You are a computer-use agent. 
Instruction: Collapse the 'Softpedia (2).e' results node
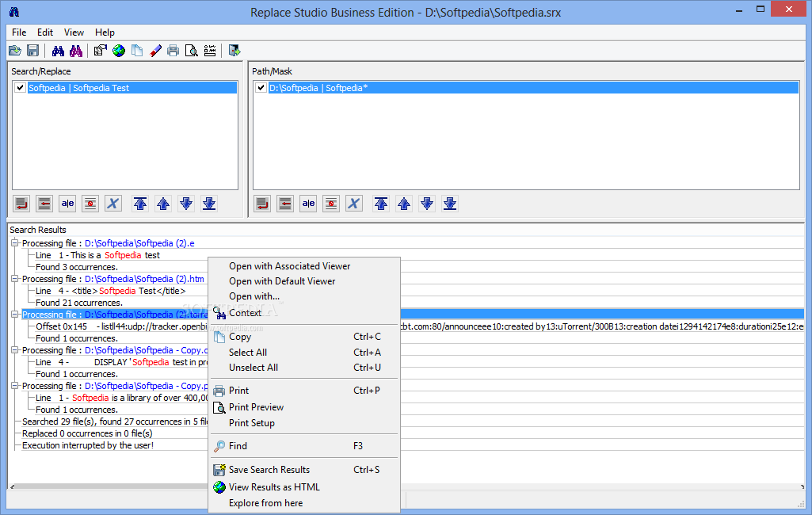point(14,243)
